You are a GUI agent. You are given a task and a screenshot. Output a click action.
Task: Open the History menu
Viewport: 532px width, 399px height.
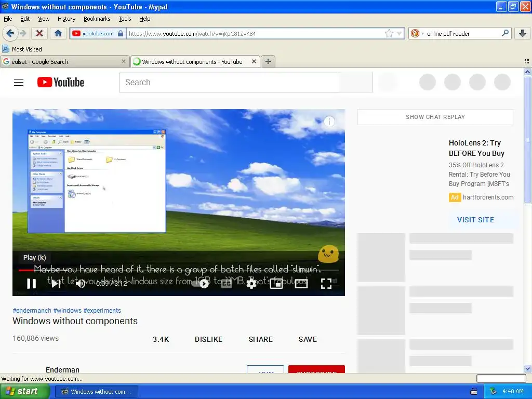click(x=66, y=19)
